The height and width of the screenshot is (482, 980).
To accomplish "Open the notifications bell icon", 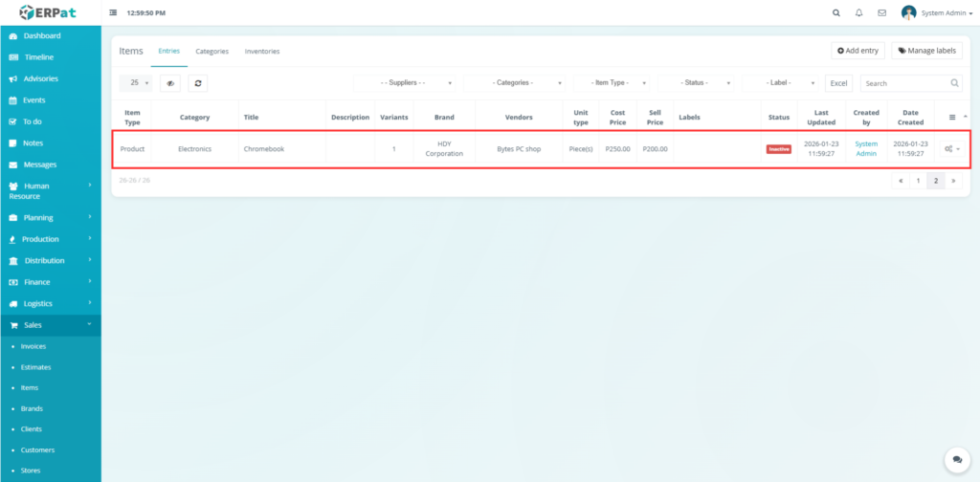I will point(858,13).
